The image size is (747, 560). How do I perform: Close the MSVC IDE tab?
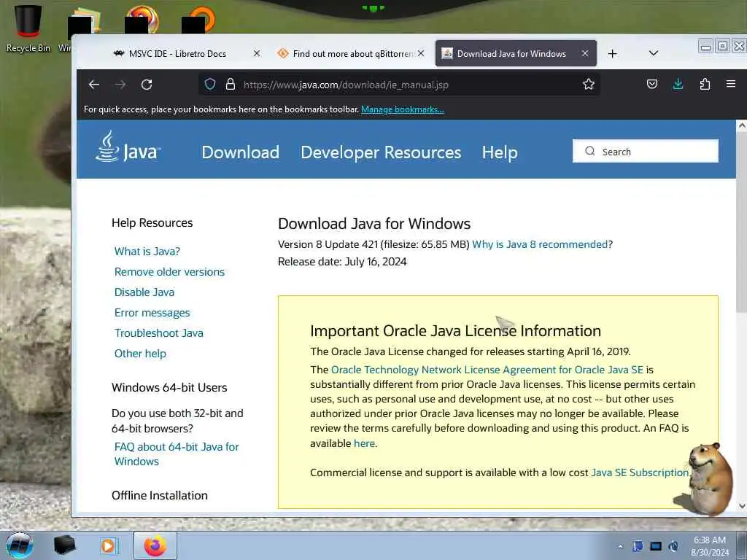coord(257,53)
